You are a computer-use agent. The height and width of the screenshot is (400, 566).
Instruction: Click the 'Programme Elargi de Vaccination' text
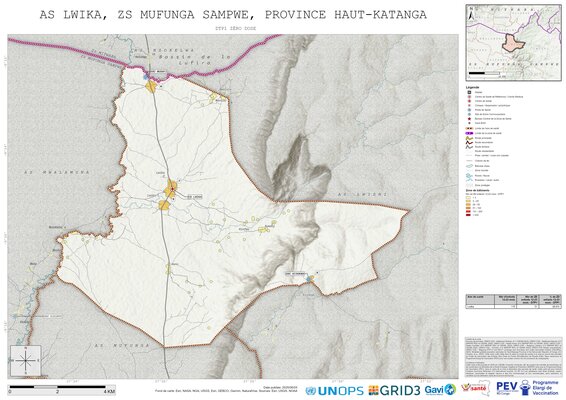(545, 388)
